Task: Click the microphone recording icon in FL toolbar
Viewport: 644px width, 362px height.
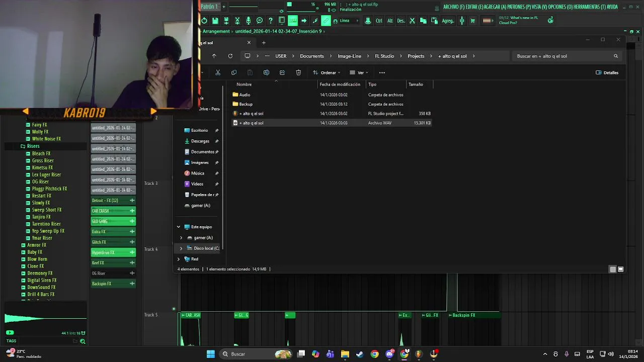Action: click(x=249, y=21)
